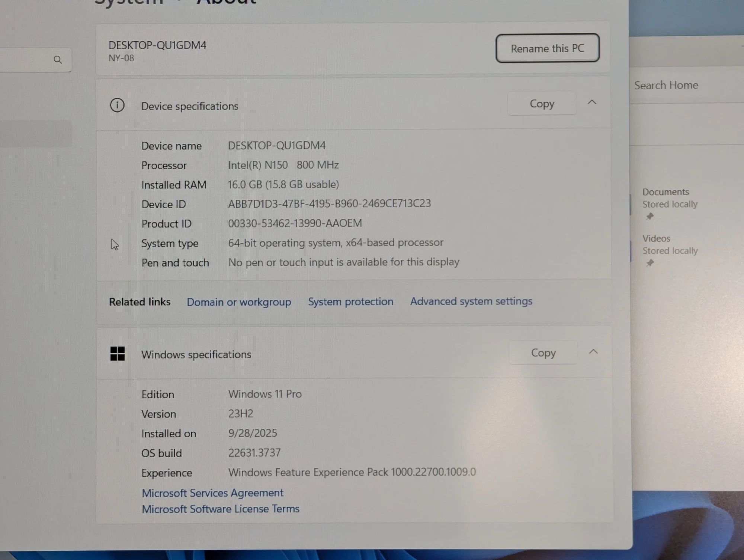
Task: Click the NY-08 model text under PC name
Action: pyautogui.click(x=121, y=58)
